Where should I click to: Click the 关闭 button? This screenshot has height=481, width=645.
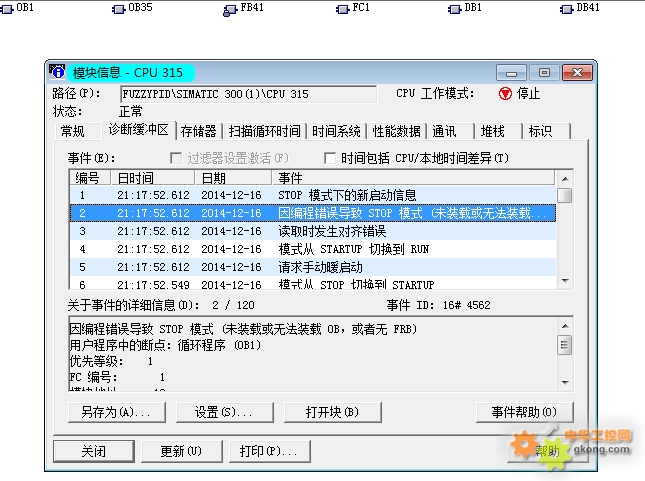[94, 451]
